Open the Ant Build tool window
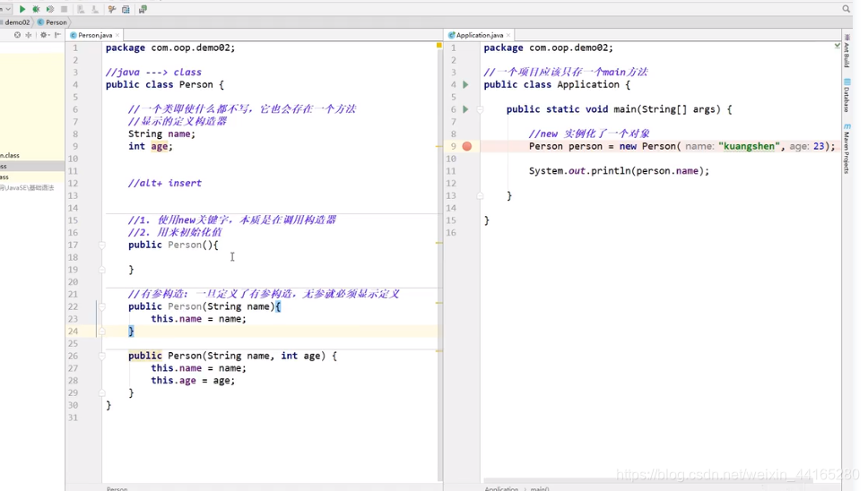868x491 pixels. pyautogui.click(x=847, y=51)
